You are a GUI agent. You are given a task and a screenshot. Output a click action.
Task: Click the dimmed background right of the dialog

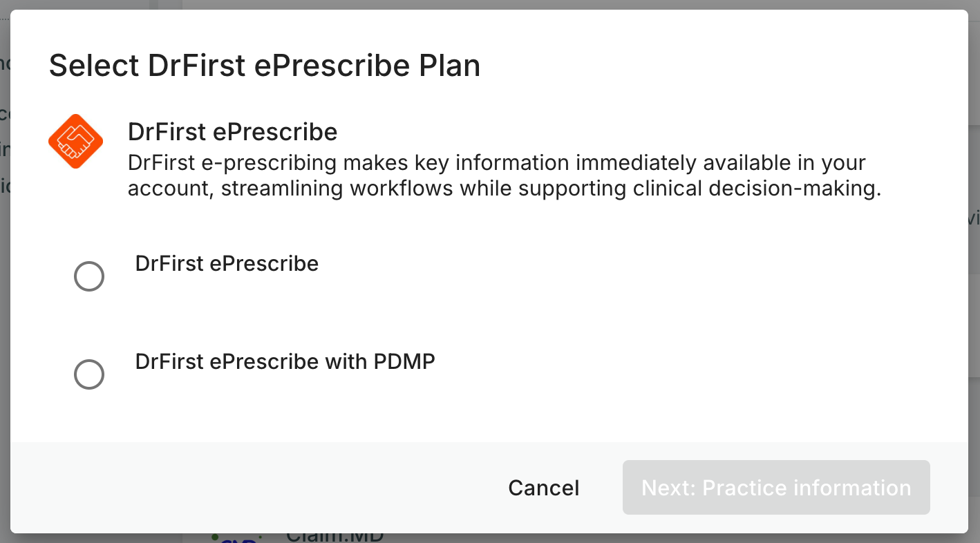pos(974,276)
